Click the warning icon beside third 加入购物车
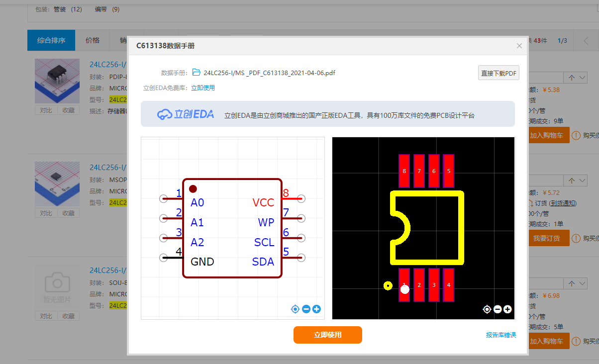The height and width of the screenshot is (364, 599). tap(576, 341)
